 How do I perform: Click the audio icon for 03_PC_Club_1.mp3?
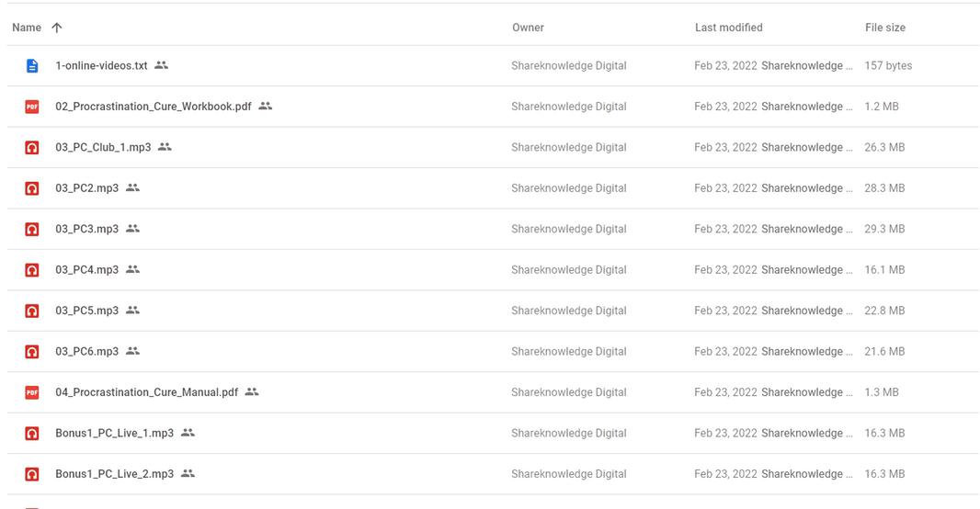(32, 147)
